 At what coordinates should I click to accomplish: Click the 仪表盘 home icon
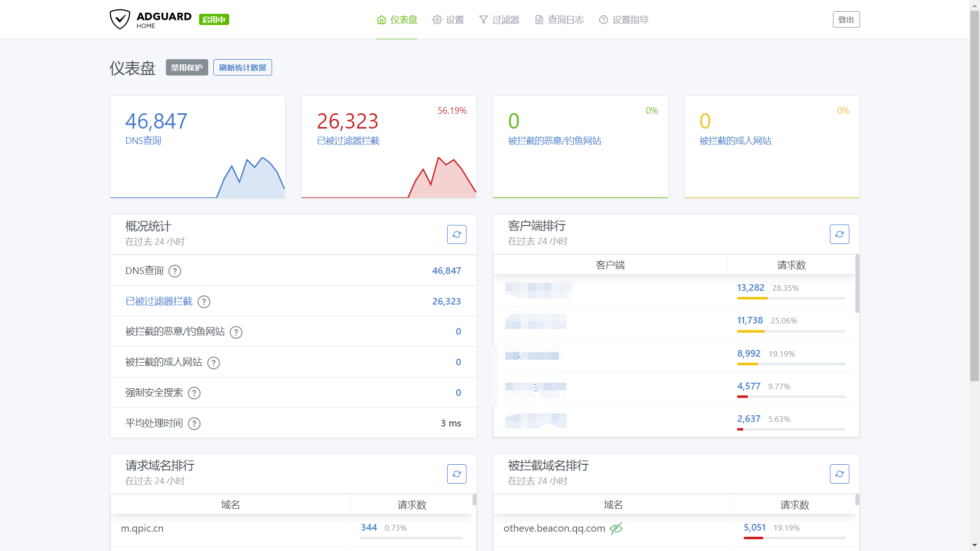coord(381,19)
